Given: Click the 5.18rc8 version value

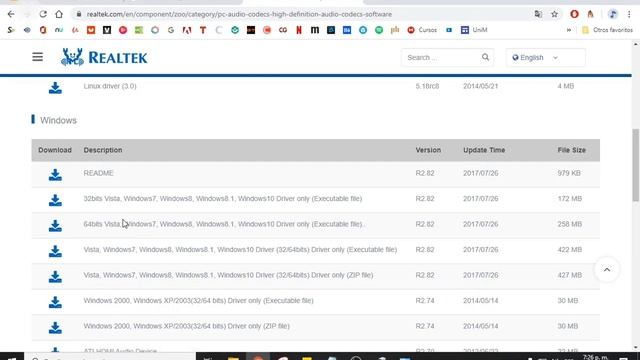Looking at the screenshot, I should tap(427, 86).
